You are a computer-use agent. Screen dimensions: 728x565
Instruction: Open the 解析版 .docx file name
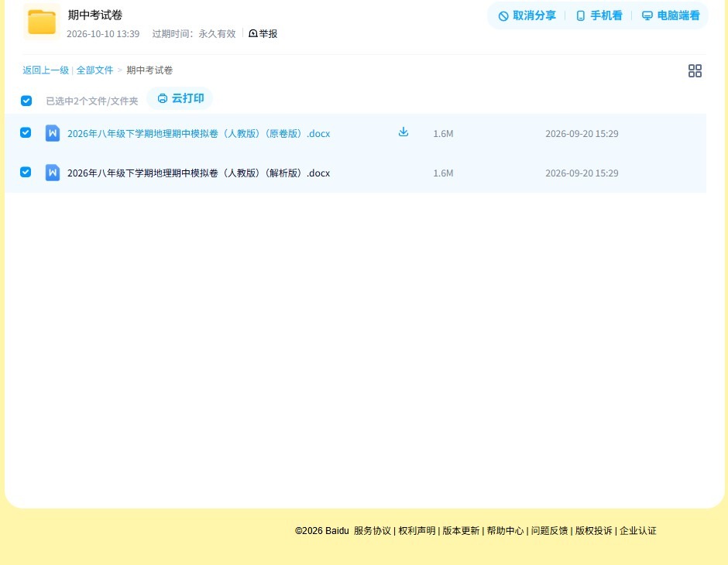coord(199,173)
